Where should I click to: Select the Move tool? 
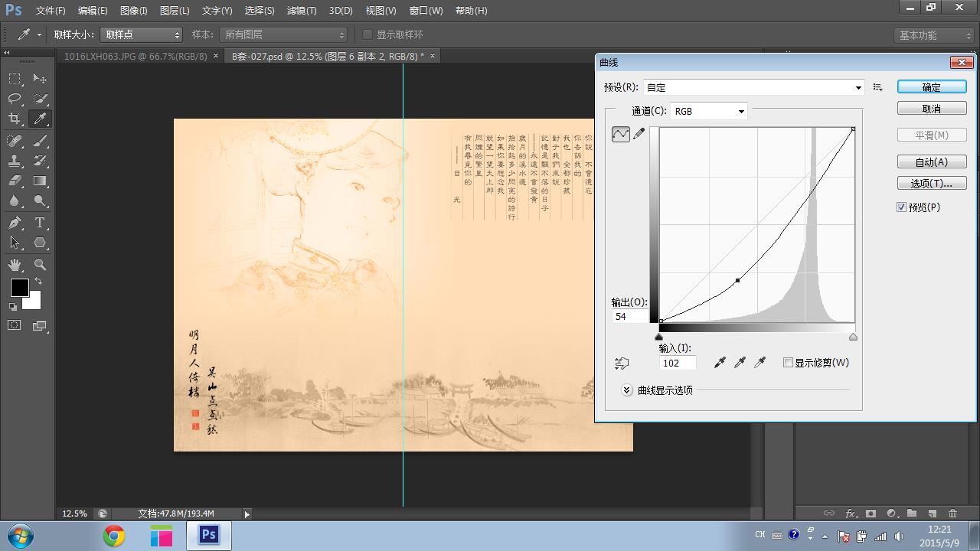coord(40,79)
